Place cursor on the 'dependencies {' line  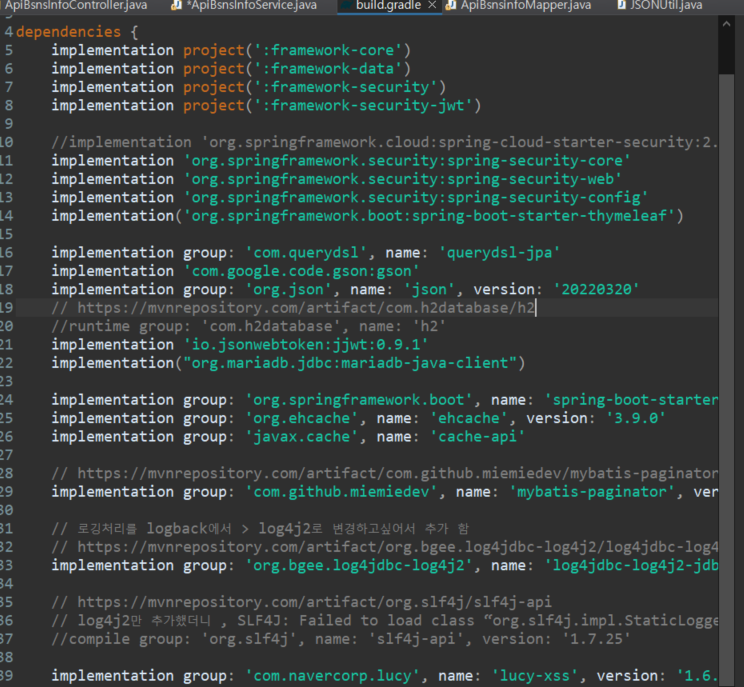(77, 32)
